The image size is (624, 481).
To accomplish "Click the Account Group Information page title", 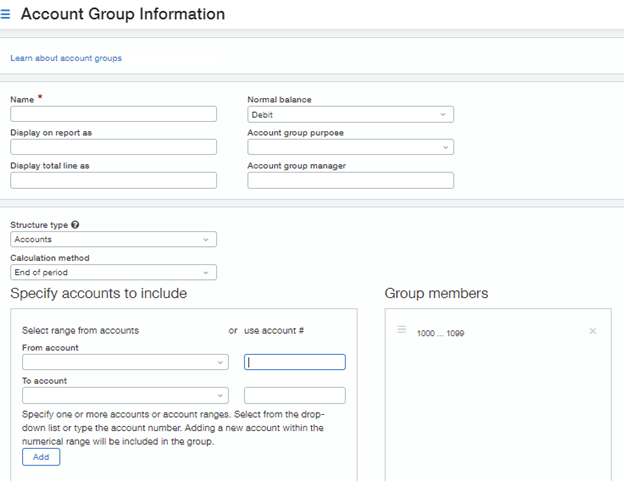I will (x=123, y=15).
